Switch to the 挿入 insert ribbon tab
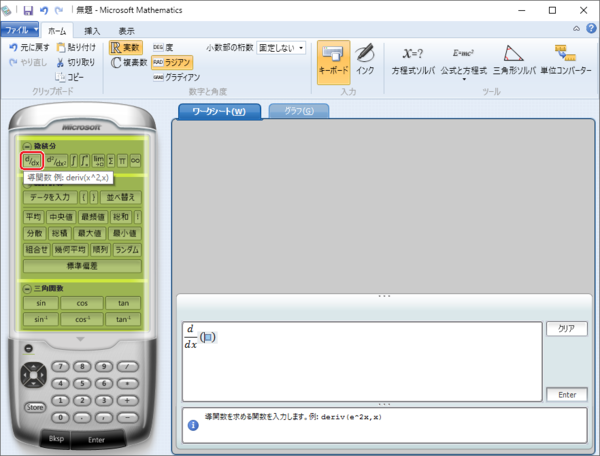 92,31
